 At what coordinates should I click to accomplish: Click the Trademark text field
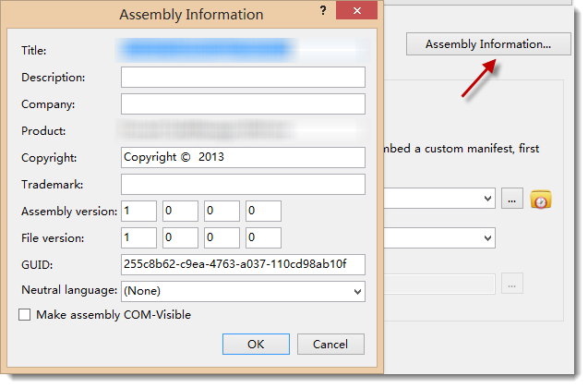click(x=243, y=184)
